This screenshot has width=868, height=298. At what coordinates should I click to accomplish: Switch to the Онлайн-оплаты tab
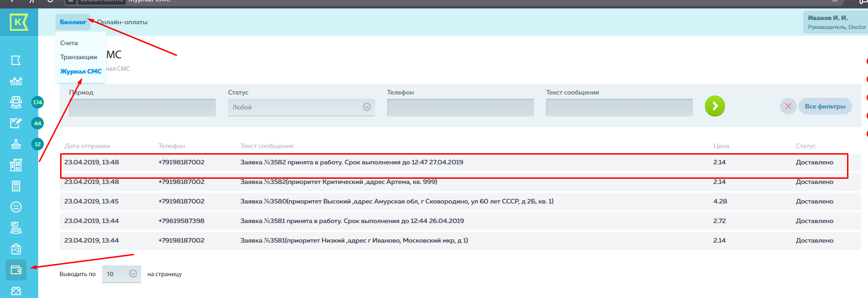[x=123, y=22]
